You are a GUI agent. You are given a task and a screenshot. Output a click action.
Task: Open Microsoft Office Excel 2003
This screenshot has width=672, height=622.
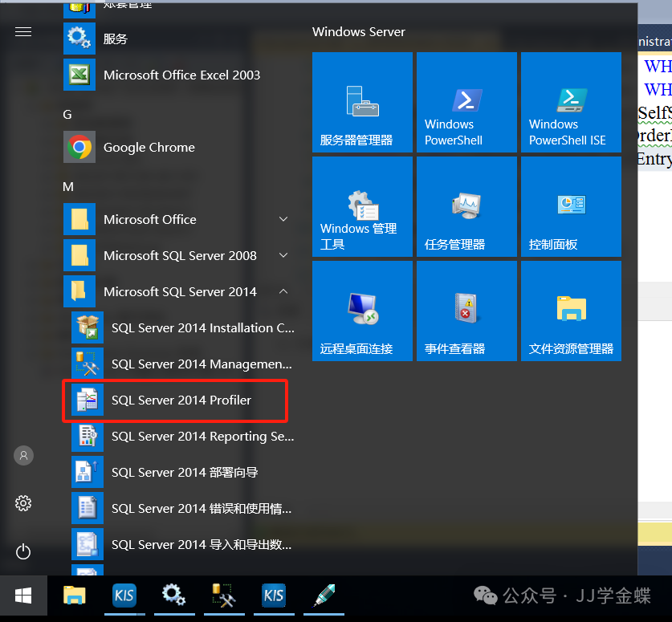coord(181,75)
